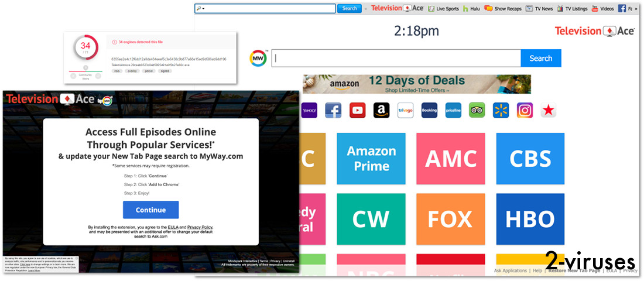
Task: Click the Ask Applications footer link
Action: [511, 270]
